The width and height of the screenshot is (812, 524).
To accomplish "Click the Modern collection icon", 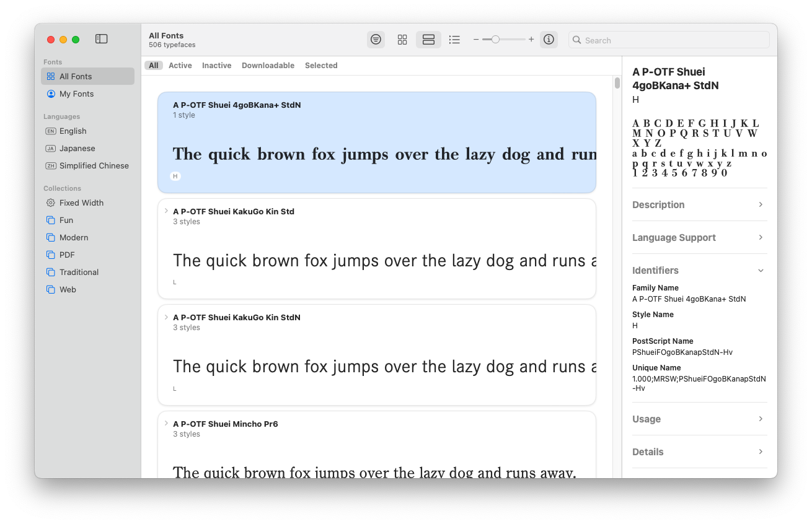I will click(51, 237).
